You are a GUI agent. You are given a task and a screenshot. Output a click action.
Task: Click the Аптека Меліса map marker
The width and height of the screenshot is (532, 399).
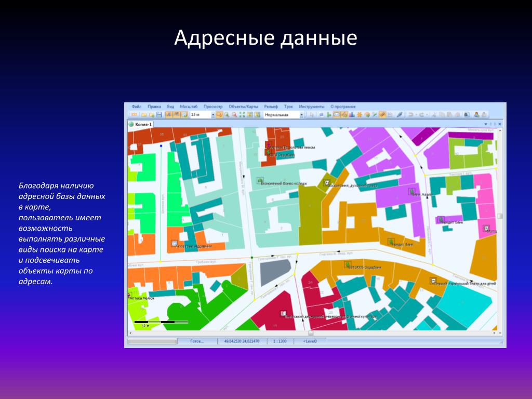point(129,295)
